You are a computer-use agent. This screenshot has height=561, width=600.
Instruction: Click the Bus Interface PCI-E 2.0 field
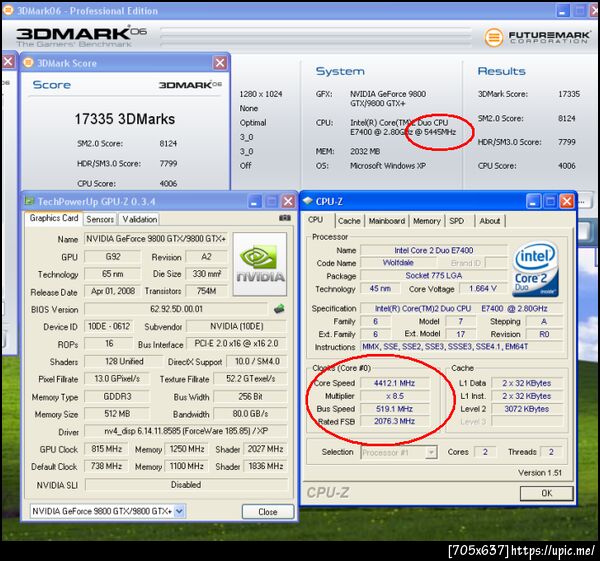pos(236,343)
